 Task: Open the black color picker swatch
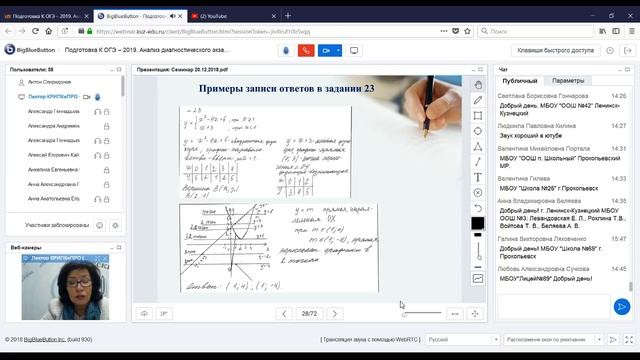point(478,223)
